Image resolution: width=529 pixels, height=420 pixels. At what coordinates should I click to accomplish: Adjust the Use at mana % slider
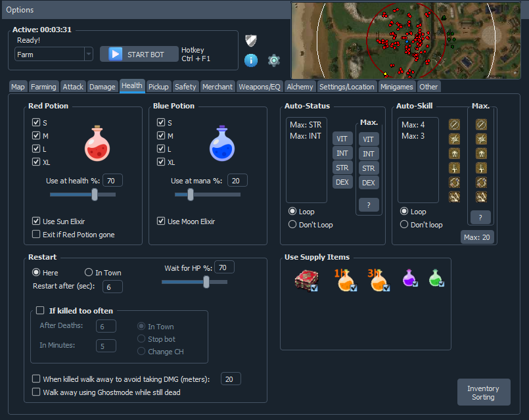click(191, 195)
